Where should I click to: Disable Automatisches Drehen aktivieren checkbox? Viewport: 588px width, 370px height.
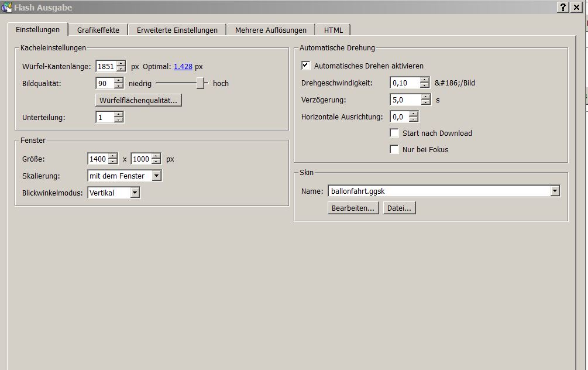pos(306,66)
